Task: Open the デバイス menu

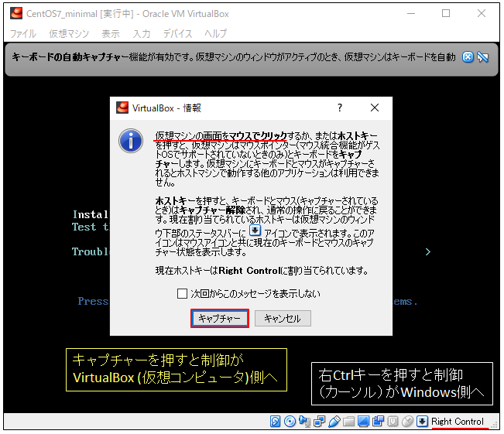Action: coord(178,34)
